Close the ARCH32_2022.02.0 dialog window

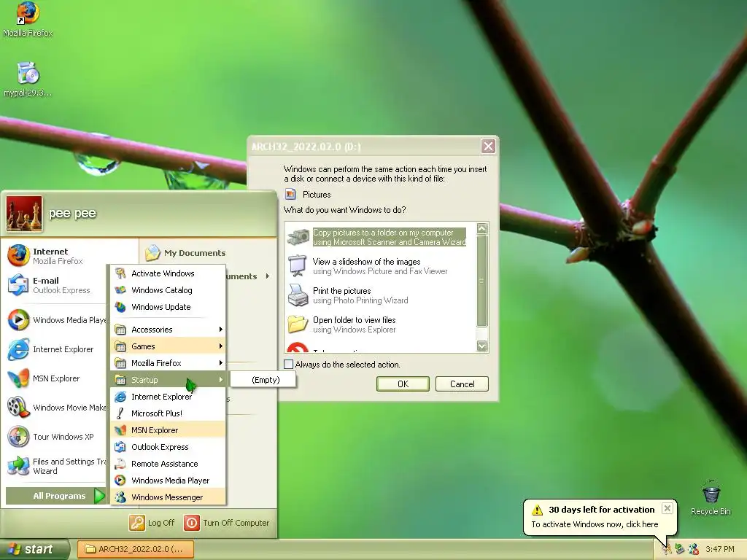pyautogui.click(x=488, y=146)
